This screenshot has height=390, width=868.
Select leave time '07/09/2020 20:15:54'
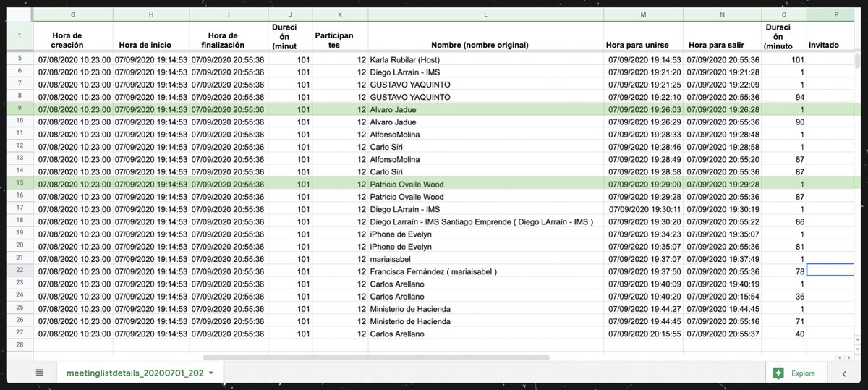click(x=722, y=296)
